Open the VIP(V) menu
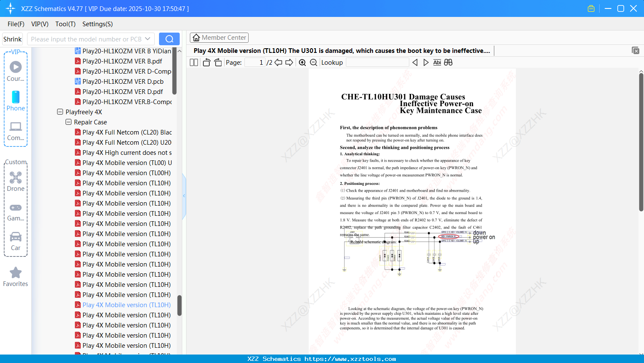This screenshot has height=363, width=644. point(40,24)
